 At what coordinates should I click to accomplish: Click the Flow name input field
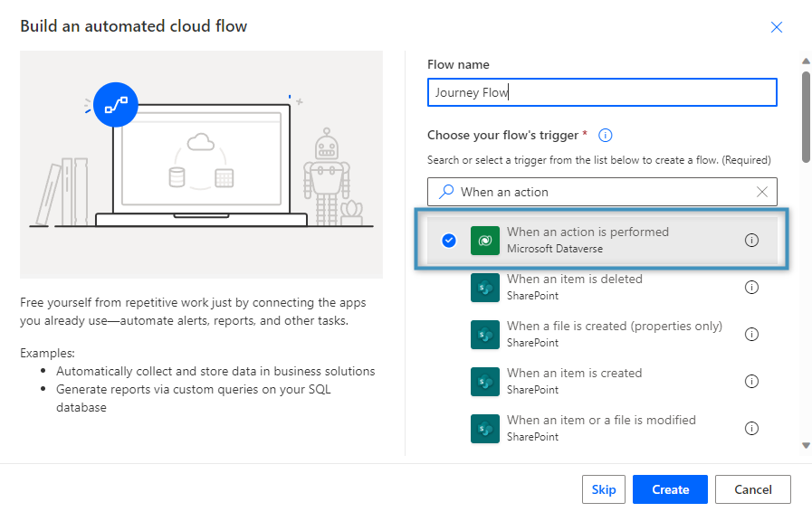pos(602,92)
